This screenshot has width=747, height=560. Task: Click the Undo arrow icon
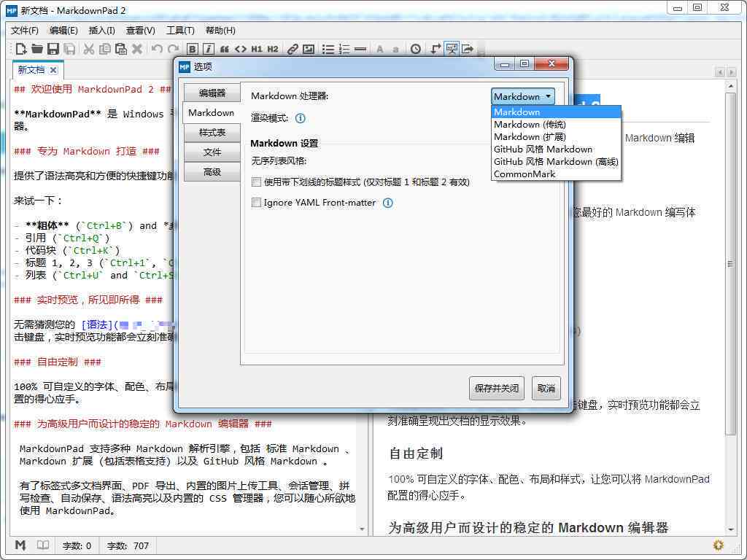click(x=157, y=49)
